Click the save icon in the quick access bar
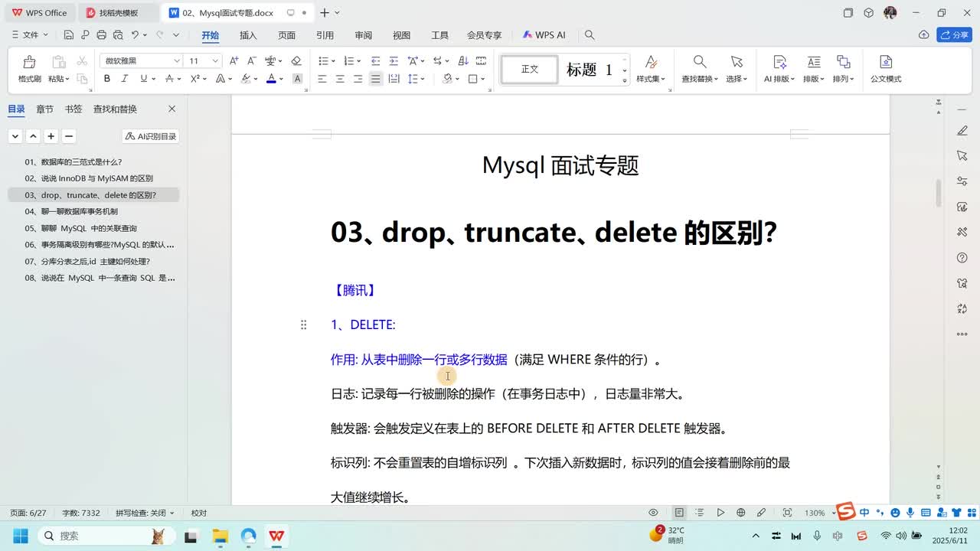980x551 pixels. point(69,35)
